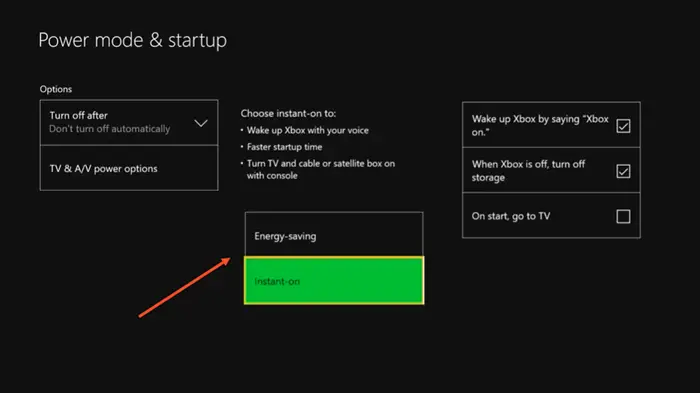
Task: Toggle When Xbox is off, turn off storage
Action: click(x=551, y=170)
